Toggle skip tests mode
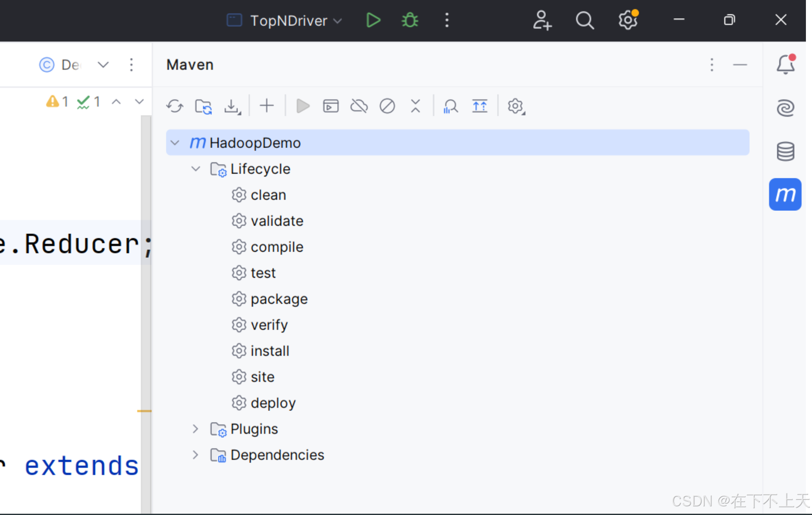812x515 pixels. pyautogui.click(x=387, y=106)
